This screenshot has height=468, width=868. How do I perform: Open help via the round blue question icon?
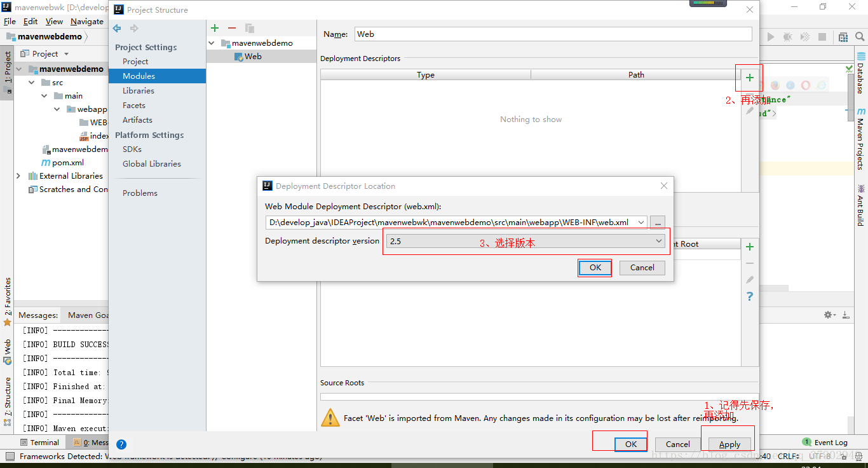click(121, 444)
